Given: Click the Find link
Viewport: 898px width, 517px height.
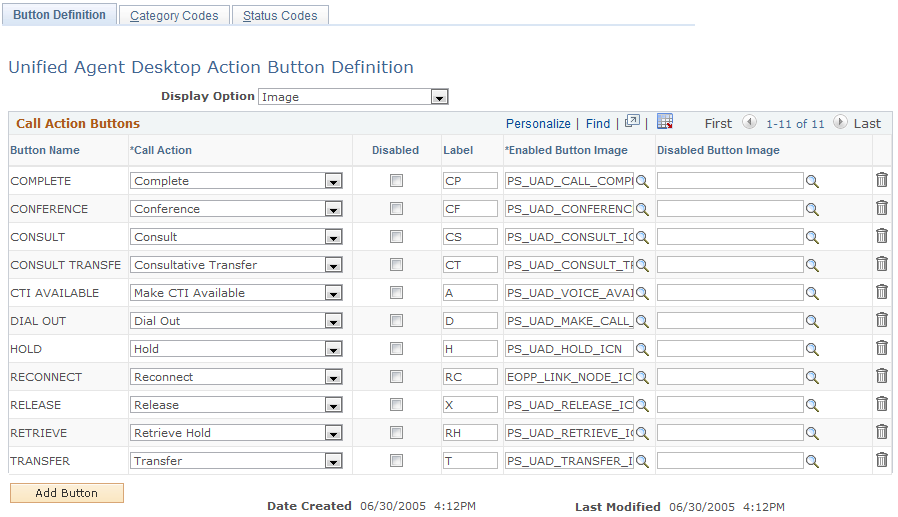Looking at the screenshot, I should coord(598,124).
